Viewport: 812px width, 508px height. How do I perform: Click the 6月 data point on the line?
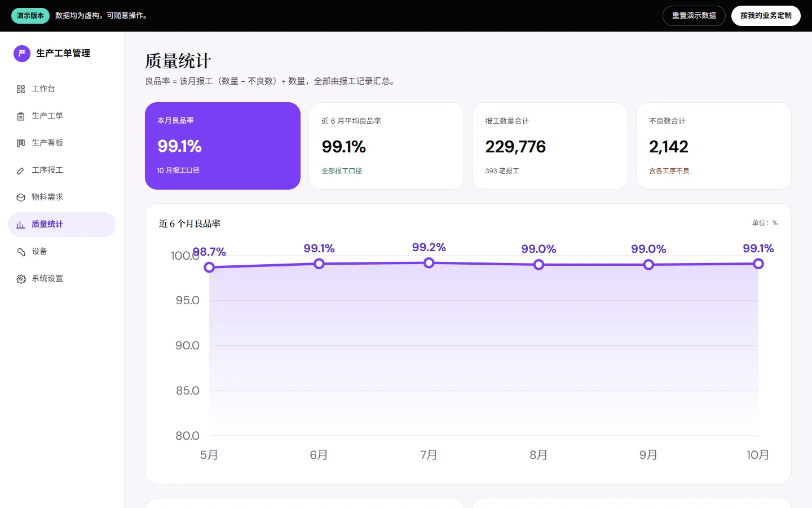click(319, 264)
